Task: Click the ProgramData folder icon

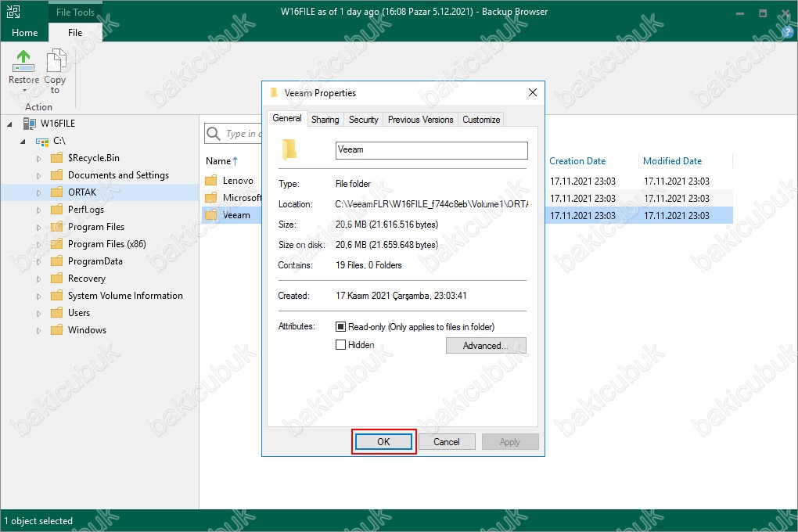Action: click(57, 261)
